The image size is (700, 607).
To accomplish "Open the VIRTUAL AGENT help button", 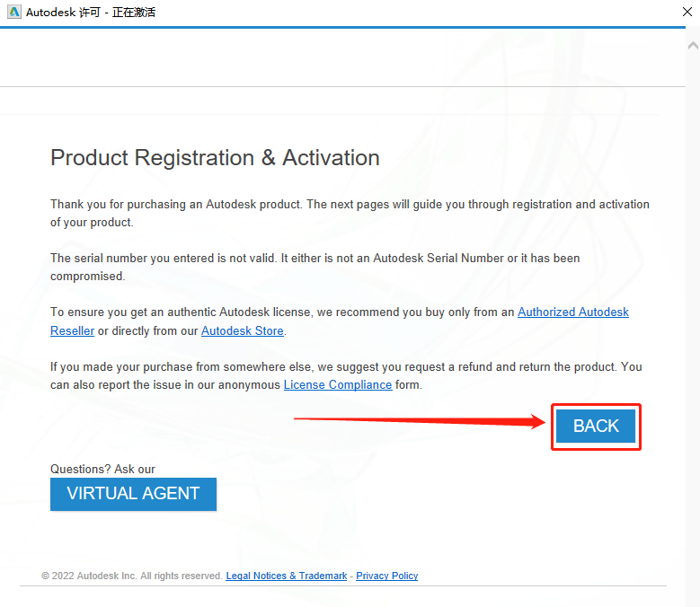I will pos(133,494).
